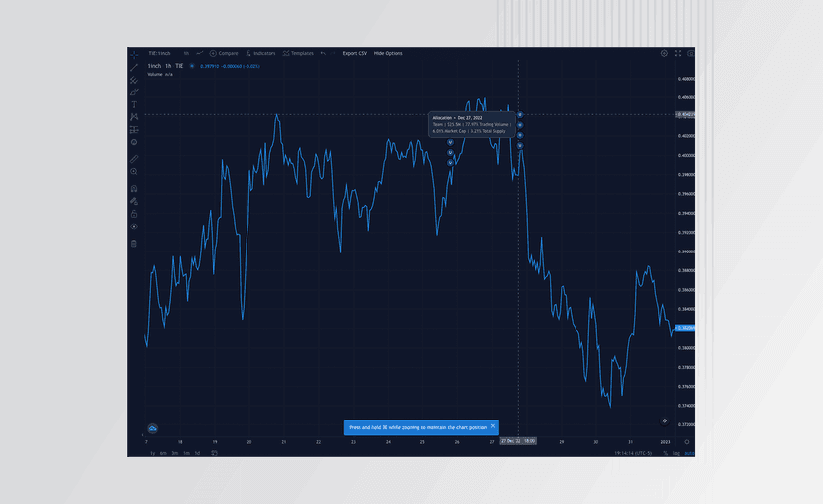Toggle log scale on price axis
Viewport: 823px width, 504px height.
coord(676,453)
